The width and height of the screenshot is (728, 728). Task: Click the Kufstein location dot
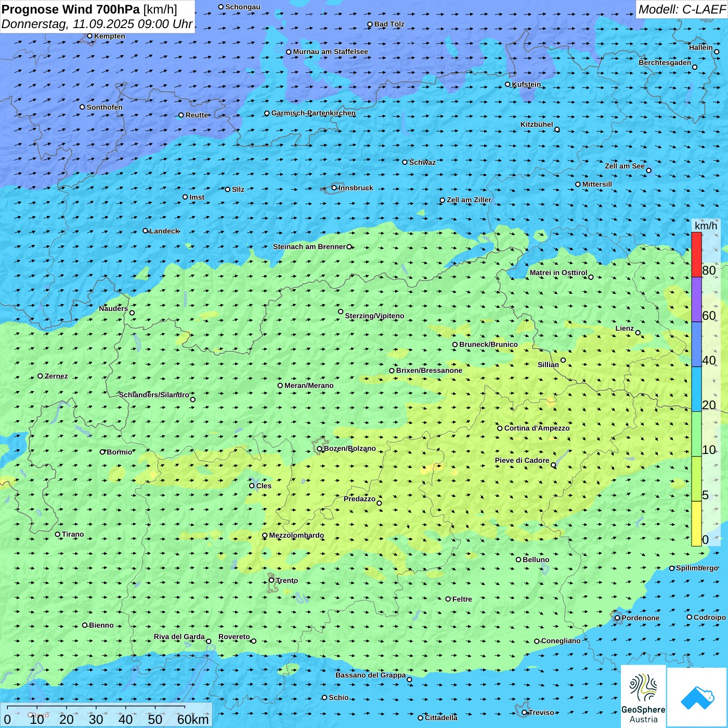coord(508,84)
